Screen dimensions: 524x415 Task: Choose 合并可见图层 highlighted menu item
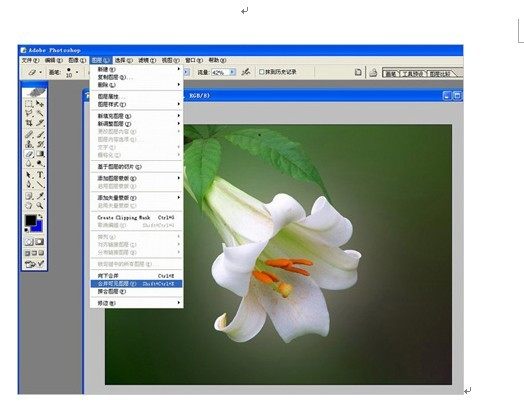[137, 284]
